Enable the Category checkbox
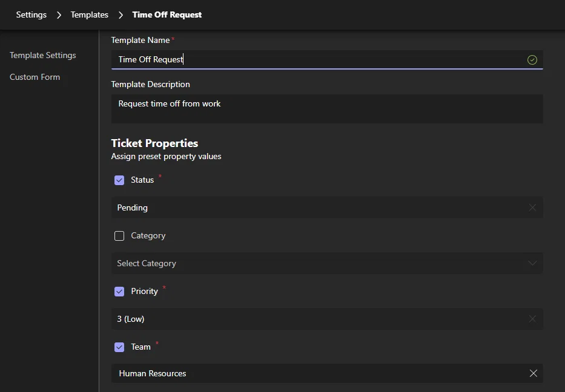The image size is (565, 392). pyautogui.click(x=119, y=236)
